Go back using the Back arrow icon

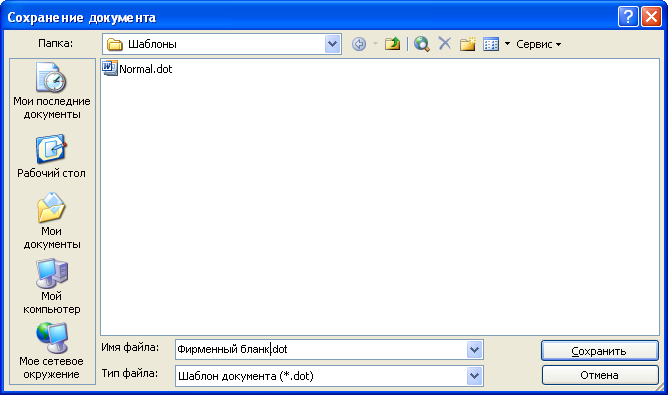coord(359,44)
